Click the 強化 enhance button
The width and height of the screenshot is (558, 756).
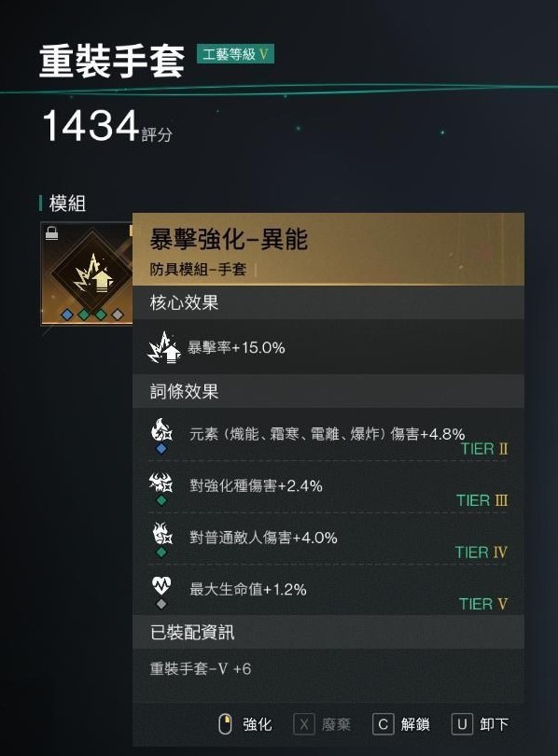pyautogui.click(x=245, y=724)
